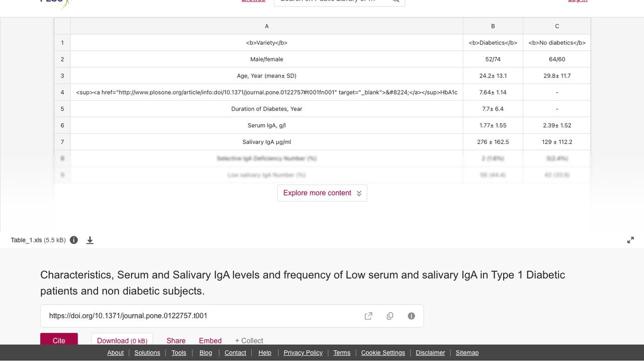Viewport: 644px width, 362px height.
Task: Click the info icon beside Table_1.xls
Action: pos(74,240)
